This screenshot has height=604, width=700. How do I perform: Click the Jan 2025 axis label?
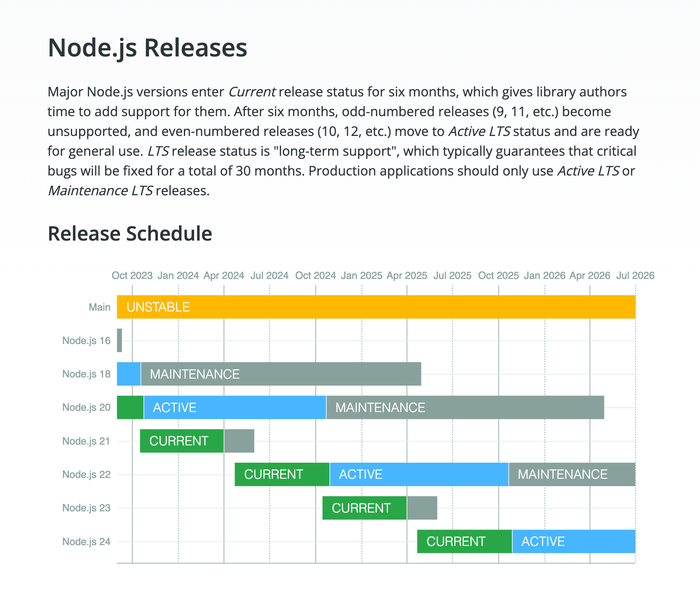(362, 276)
